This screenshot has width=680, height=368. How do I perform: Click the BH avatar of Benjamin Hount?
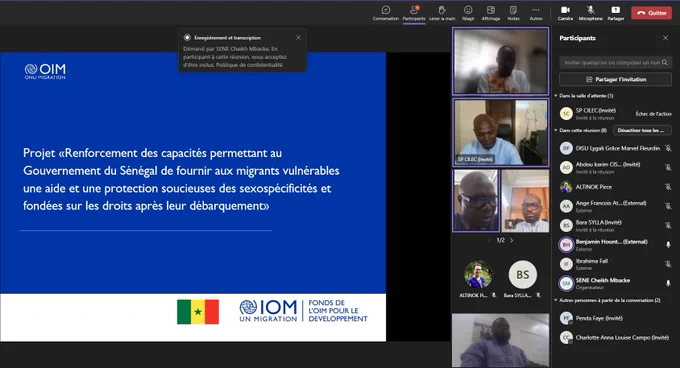[566, 245]
